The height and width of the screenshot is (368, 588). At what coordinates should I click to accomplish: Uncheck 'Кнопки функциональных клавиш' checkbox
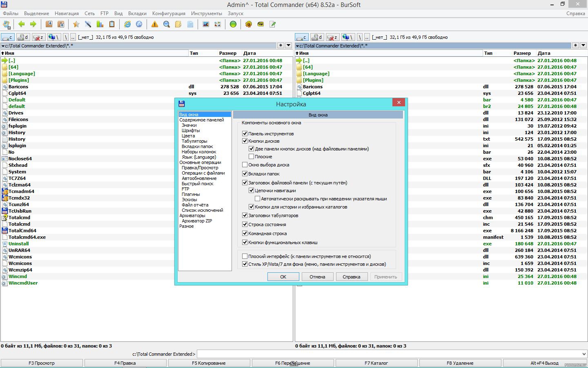point(245,242)
